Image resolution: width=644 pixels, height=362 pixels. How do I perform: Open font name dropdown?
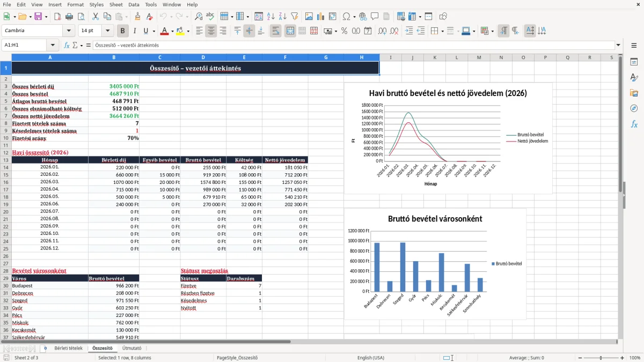click(69, 31)
